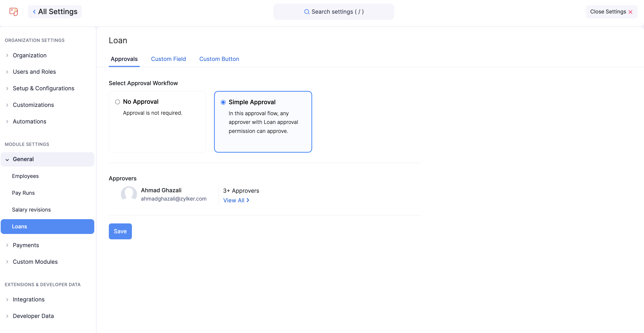Select the Simple Approval radio button
The width and height of the screenshot is (644, 333).
coord(223,102)
